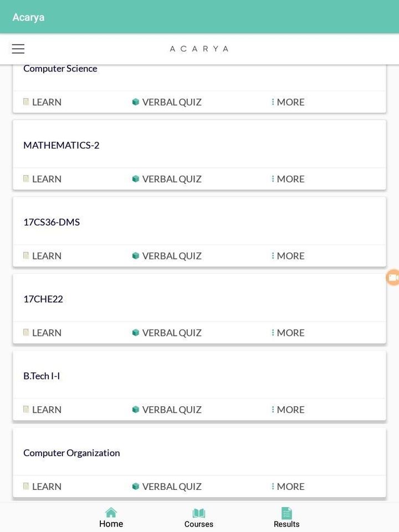Open MORE menu for Computer Organization
Screen dimensions: 399x532
click(x=288, y=487)
